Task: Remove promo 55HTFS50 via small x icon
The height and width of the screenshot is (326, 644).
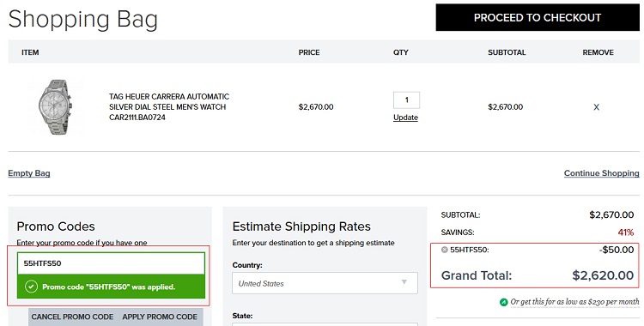Action: point(445,250)
